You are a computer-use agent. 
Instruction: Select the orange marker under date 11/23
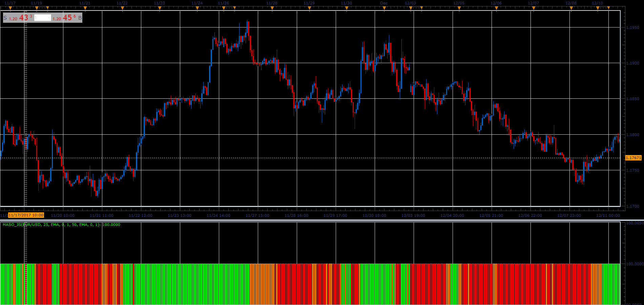(160, 8)
